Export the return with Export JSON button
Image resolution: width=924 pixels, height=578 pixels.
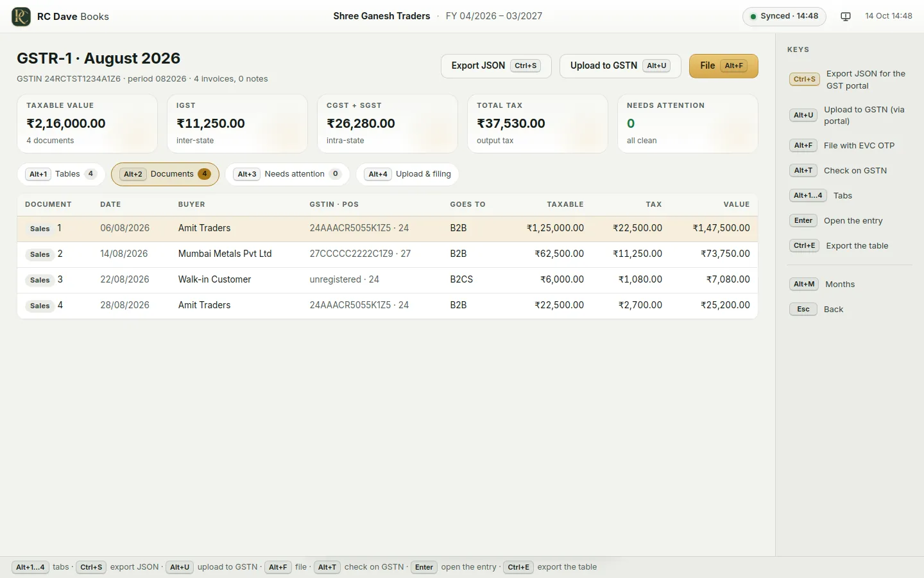click(495, 66)
